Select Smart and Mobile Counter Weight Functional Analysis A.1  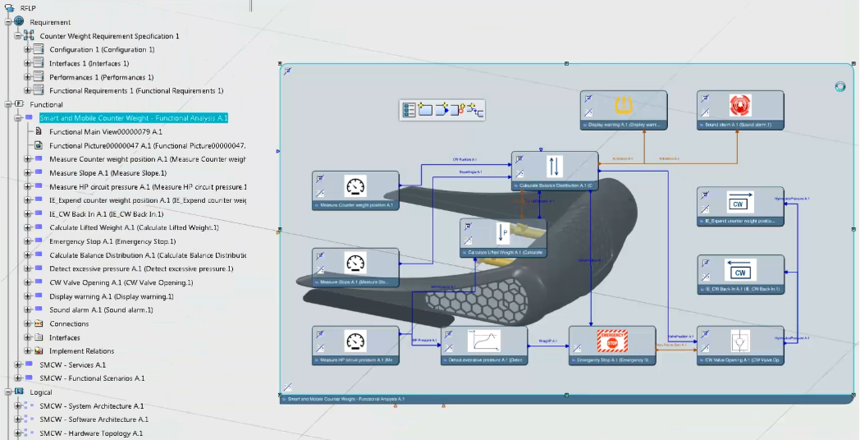coord(133,118)
